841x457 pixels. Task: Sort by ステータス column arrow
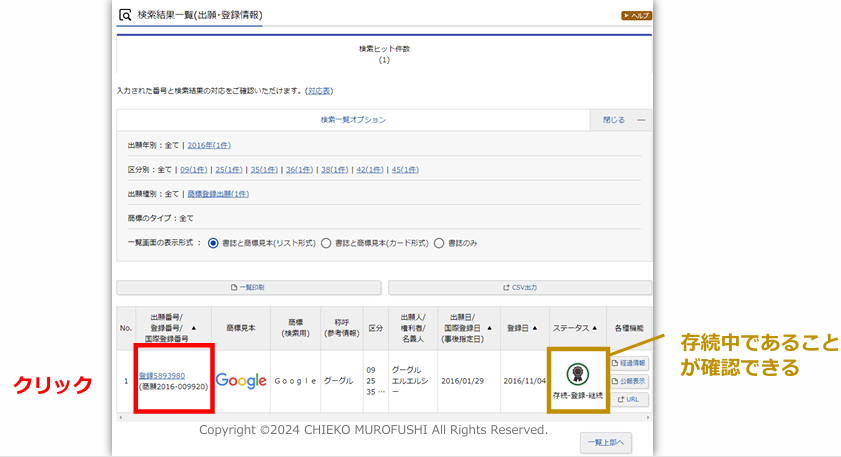(595, 327)
